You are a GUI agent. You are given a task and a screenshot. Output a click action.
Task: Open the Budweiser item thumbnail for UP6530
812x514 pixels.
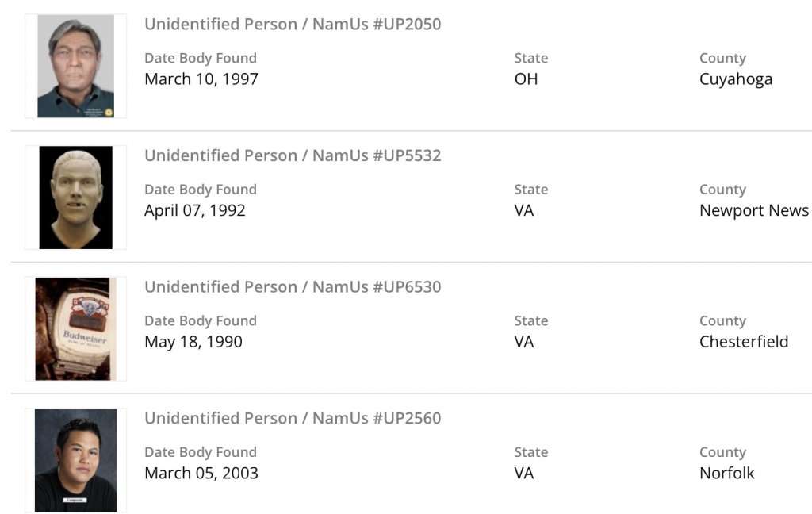pyautogui.click(x=75, y=328)
